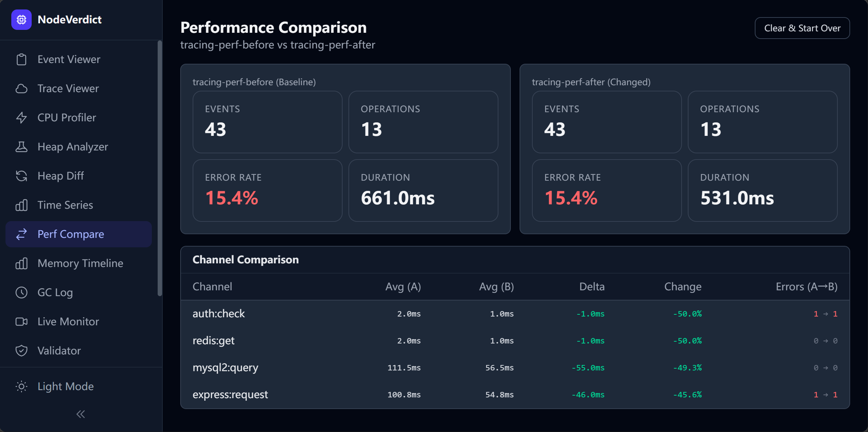The width and height of the screenshot is (868, 432).
Task: Click express:request errors 1 → 1
Action: [x=825, y=395]
